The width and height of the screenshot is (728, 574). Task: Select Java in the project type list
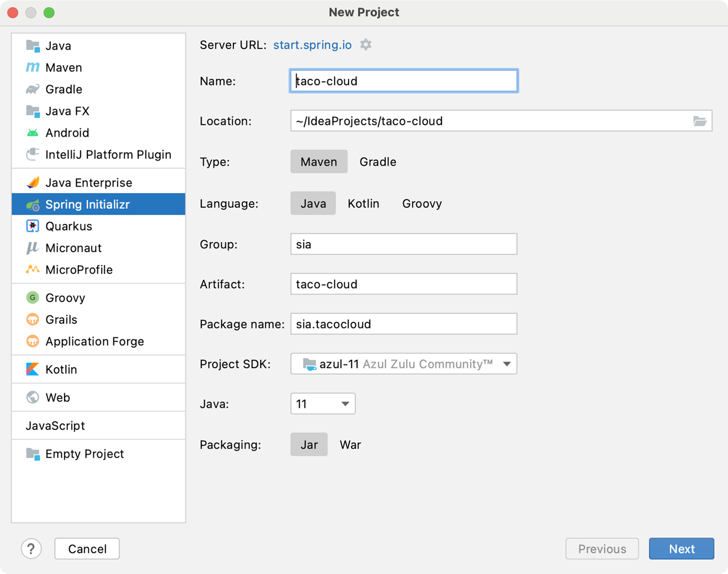pos(98,46)
